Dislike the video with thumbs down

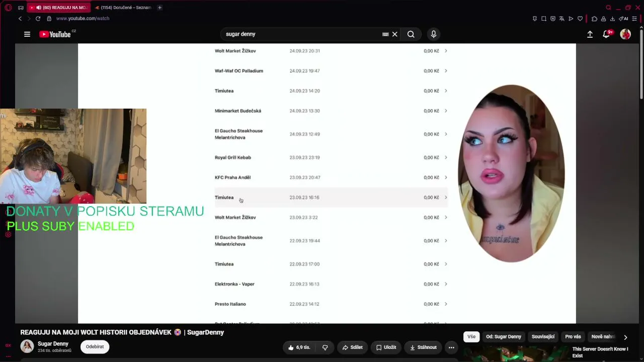tap(325, 347)
